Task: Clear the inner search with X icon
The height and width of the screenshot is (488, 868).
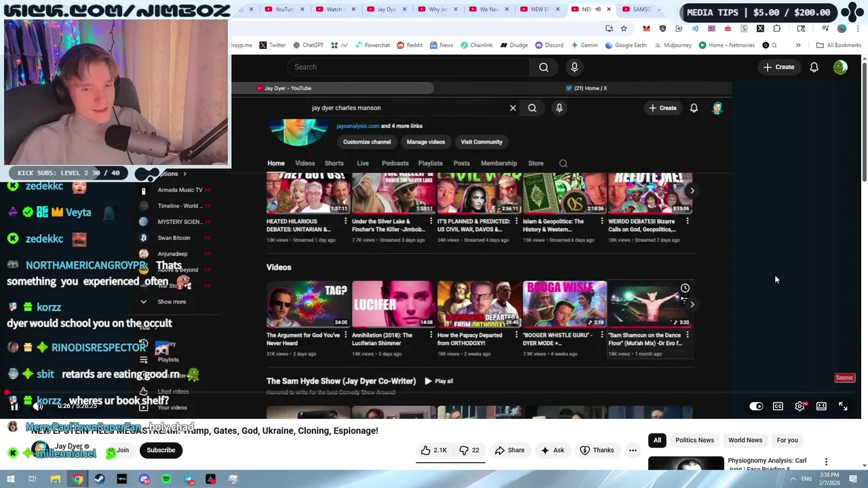Action: pyautogui.click(x=513, y=108)
